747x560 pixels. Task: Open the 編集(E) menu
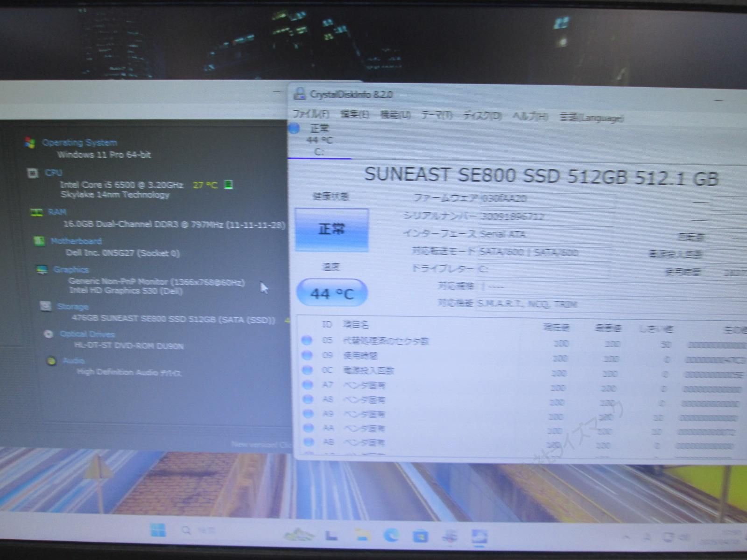354,114
